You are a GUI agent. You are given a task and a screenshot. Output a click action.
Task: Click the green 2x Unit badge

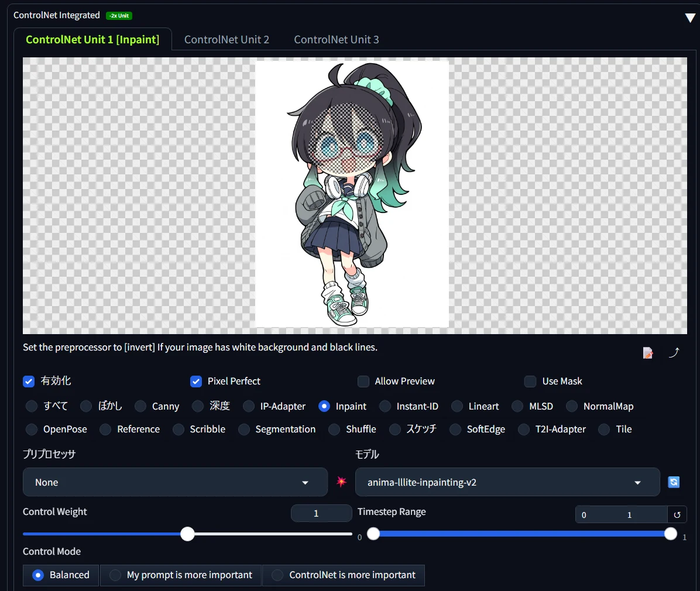[119, 16]
